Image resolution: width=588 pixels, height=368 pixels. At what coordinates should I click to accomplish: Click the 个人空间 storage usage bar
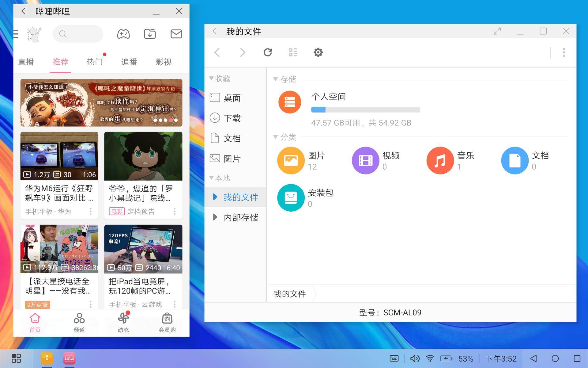[x=365, y=109]
